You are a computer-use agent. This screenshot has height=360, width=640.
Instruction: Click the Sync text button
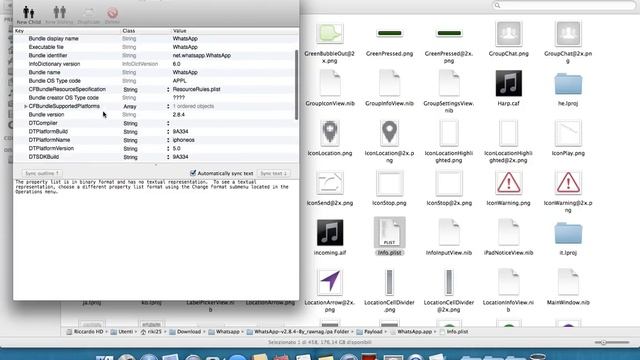(273, 173)
